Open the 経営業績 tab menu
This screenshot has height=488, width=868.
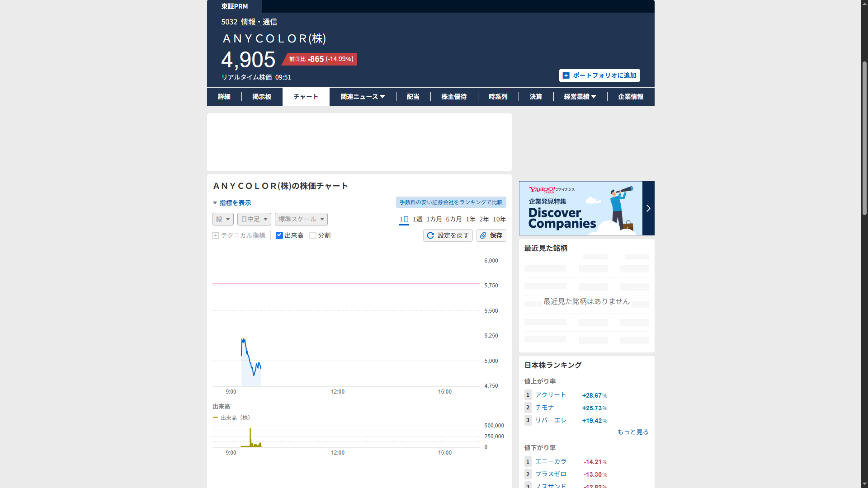point(580,97)
